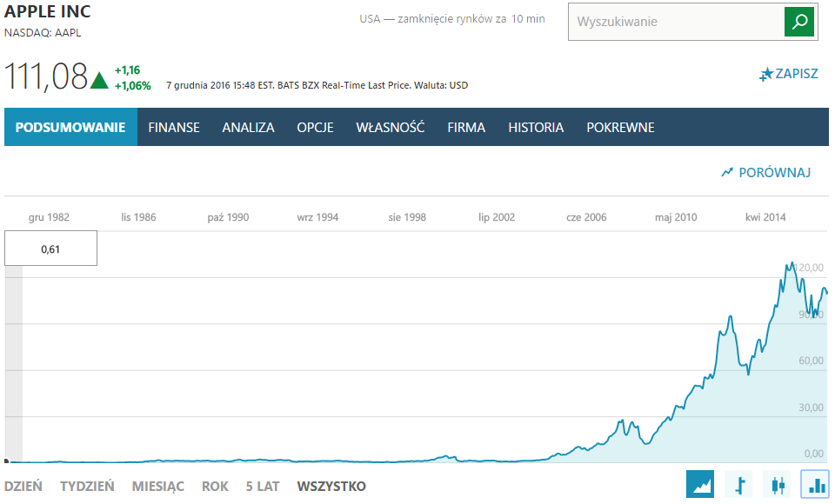Viewport: 835px width, 504px height.
Task: Click the 0,00 y-axis label
Action: [814, 454]
